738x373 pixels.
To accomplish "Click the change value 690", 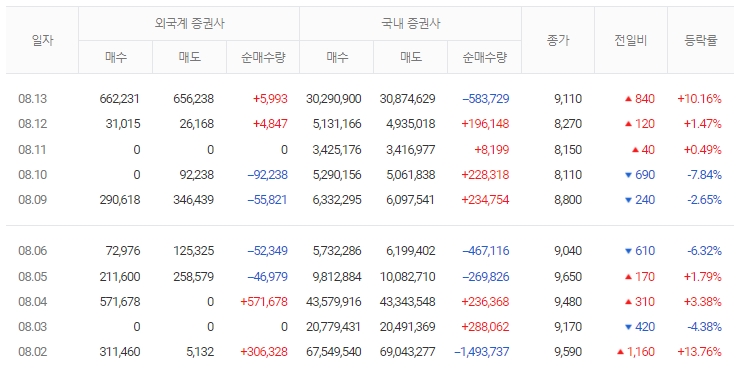I will point(645,175).
